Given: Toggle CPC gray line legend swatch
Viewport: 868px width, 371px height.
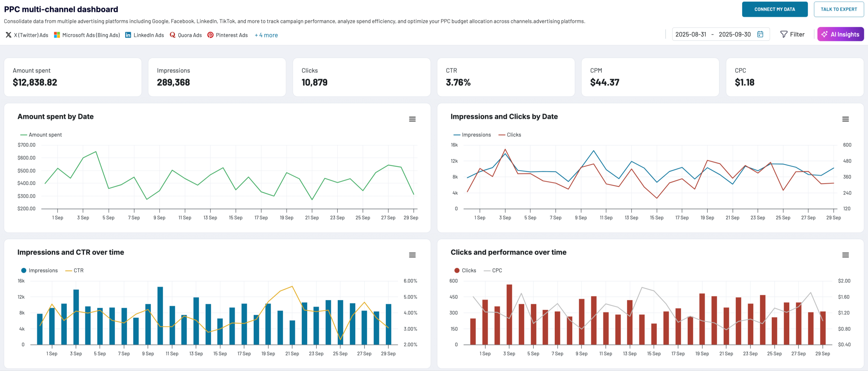Looking at the screenshot, I should point(487,270).
